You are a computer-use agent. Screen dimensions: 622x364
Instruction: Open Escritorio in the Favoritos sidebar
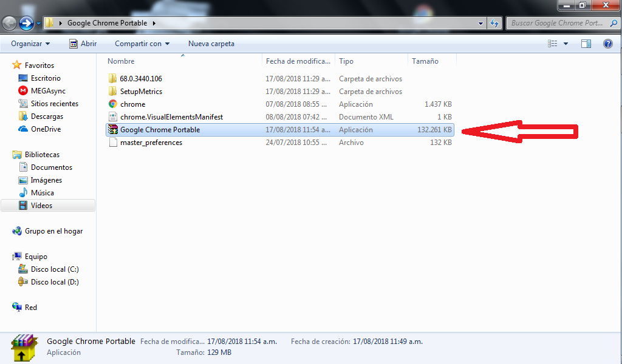tap(46, 78)
